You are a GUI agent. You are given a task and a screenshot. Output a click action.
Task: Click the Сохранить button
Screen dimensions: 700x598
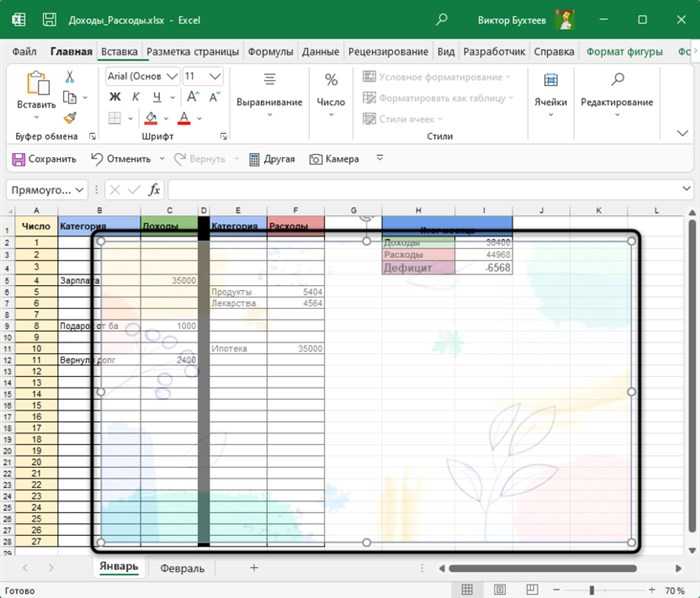[x=44, y=159]
